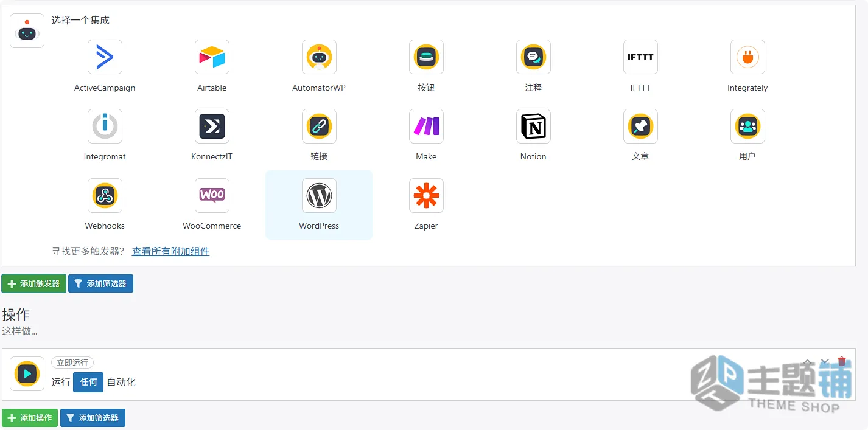Click the WooCommerce label text
The height and width of the screenshot is (430, 868).
(x=212, y=226)
